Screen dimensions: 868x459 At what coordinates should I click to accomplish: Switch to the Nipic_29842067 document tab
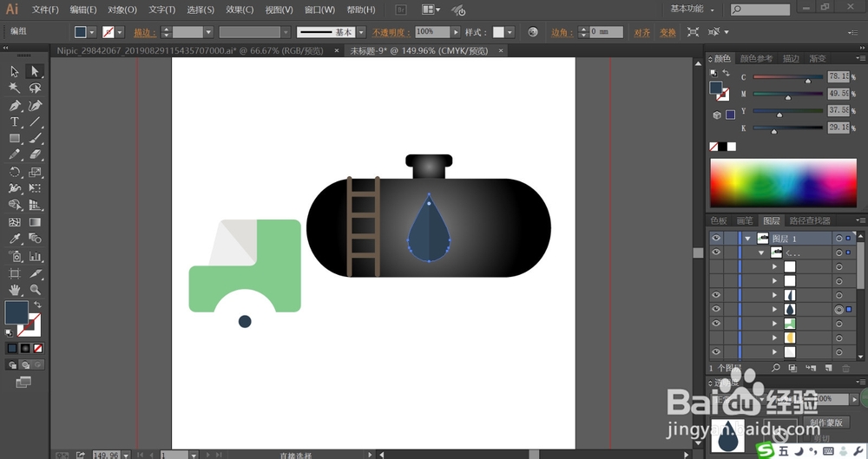point(190,50)
